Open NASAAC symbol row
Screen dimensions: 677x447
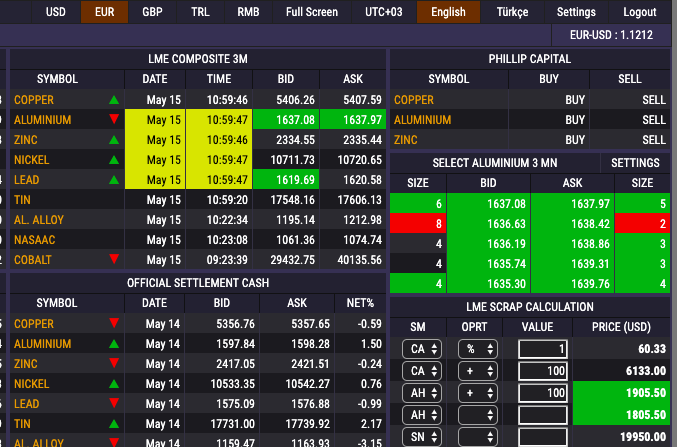click(x=35, y=240)
